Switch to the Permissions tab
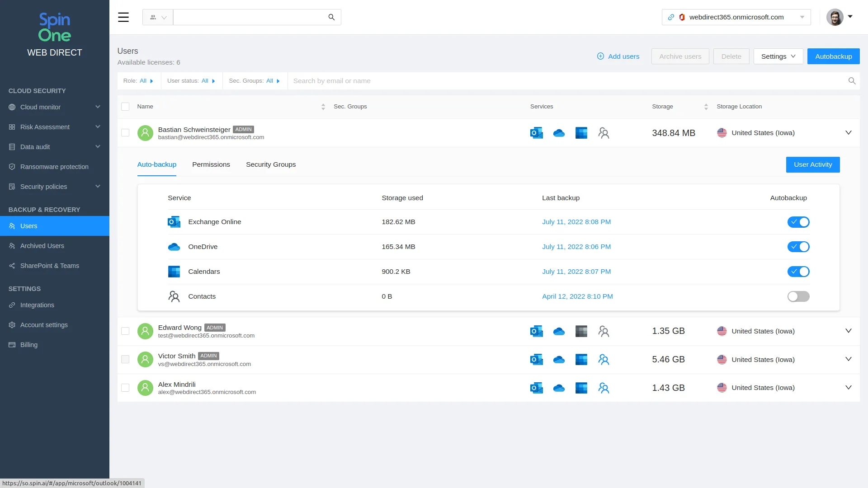 [x=211, y=164]
